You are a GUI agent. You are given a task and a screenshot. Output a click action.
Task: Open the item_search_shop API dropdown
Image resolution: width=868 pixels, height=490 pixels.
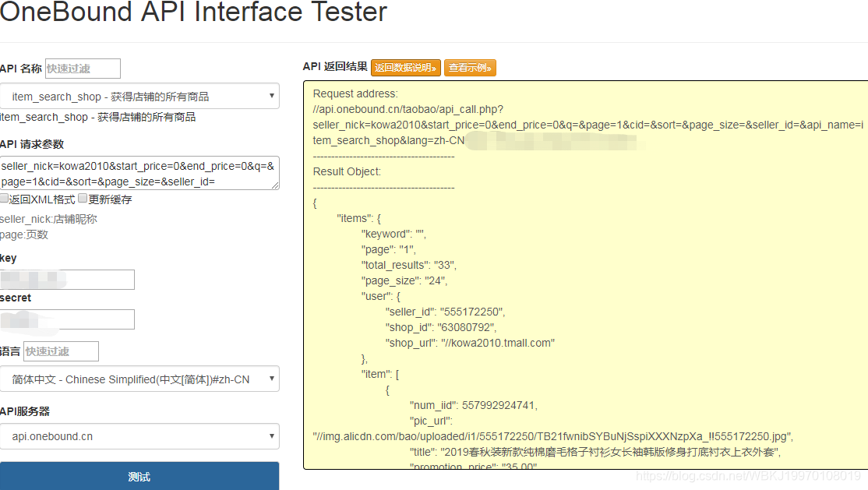click(x=139, y=97)
